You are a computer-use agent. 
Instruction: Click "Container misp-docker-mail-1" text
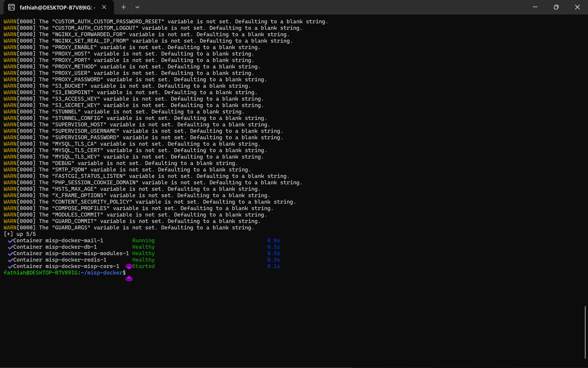point(58,240)
